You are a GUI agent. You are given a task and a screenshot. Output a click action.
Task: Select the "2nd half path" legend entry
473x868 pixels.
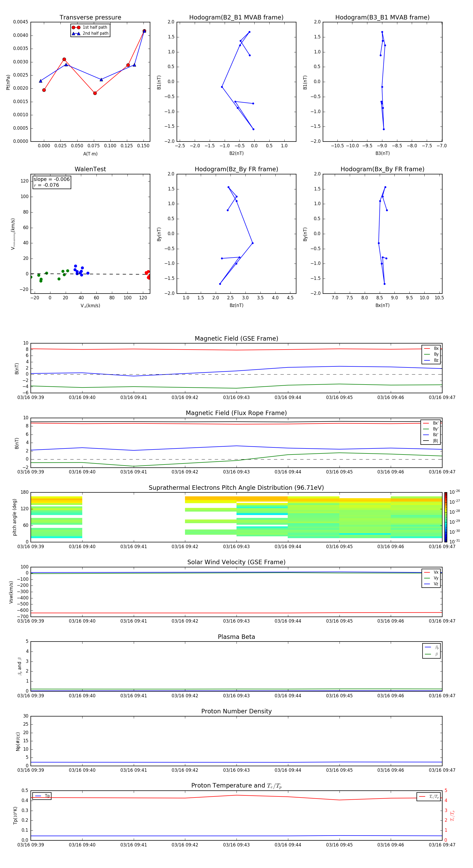(90, 33)
